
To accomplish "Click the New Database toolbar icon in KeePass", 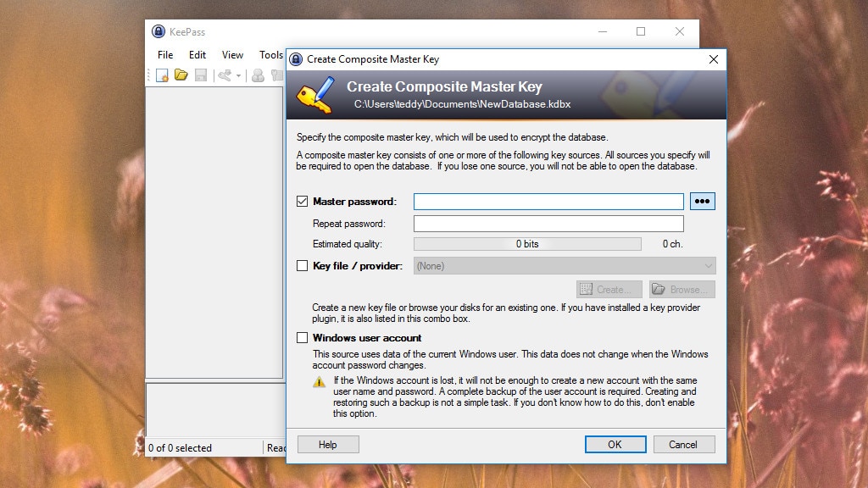I will pyautogui.click(x=162, y=75).
